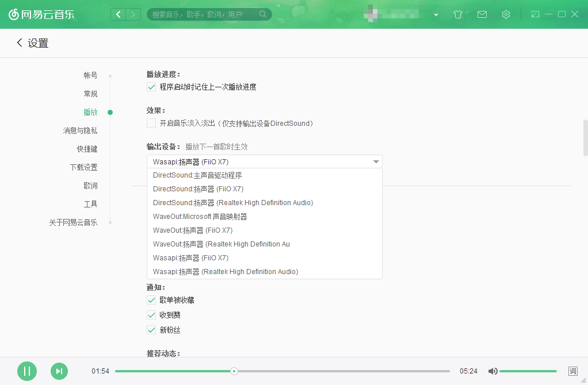Viewport: 588px width, 385px height.
Task: Click the volume slider bar
Action: (528, 371)
